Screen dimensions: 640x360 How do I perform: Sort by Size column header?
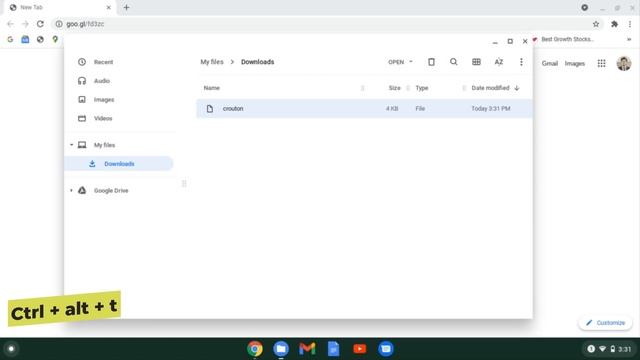tap(394, 88)
